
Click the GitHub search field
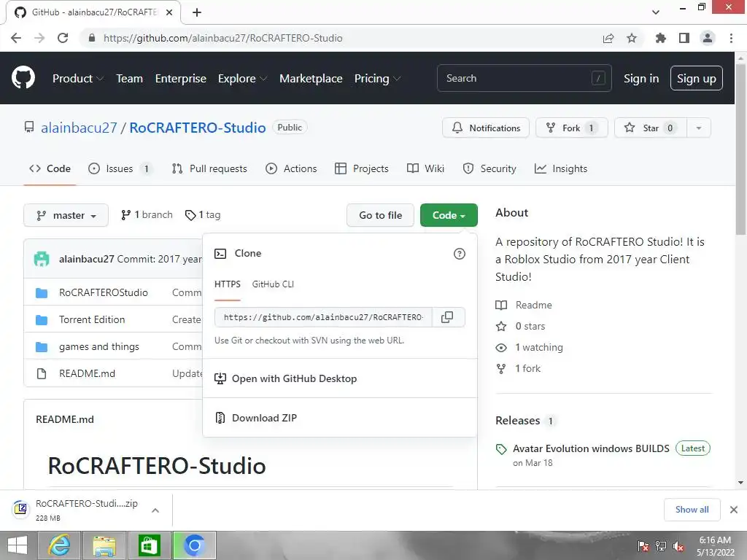[524, 79]
